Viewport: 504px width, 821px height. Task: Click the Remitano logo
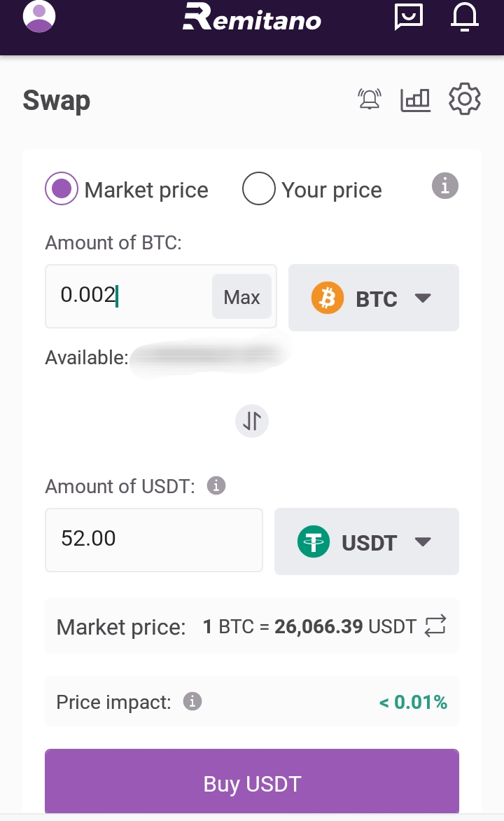coord(252,18)
